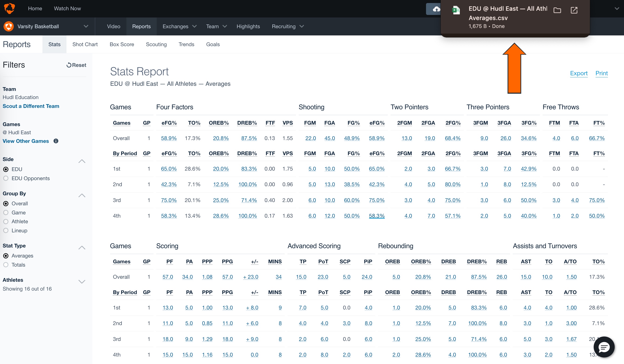
Task: Select Overall group by option
Action: [x=6, y=204]
